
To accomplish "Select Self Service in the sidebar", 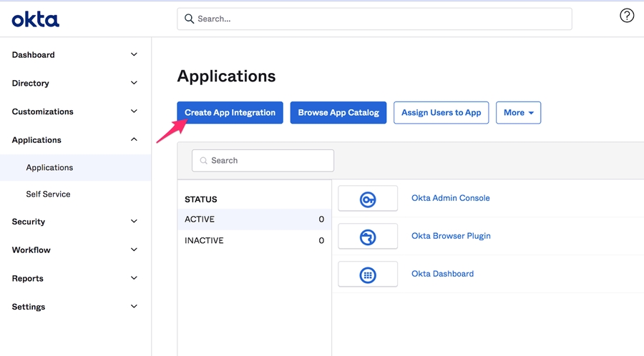I will click(x=48, y=194).
